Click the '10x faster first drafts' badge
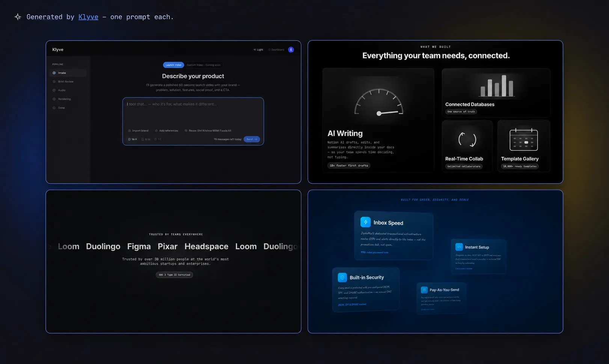The width and height of the screenshot is (609, 364). (349, 165)
